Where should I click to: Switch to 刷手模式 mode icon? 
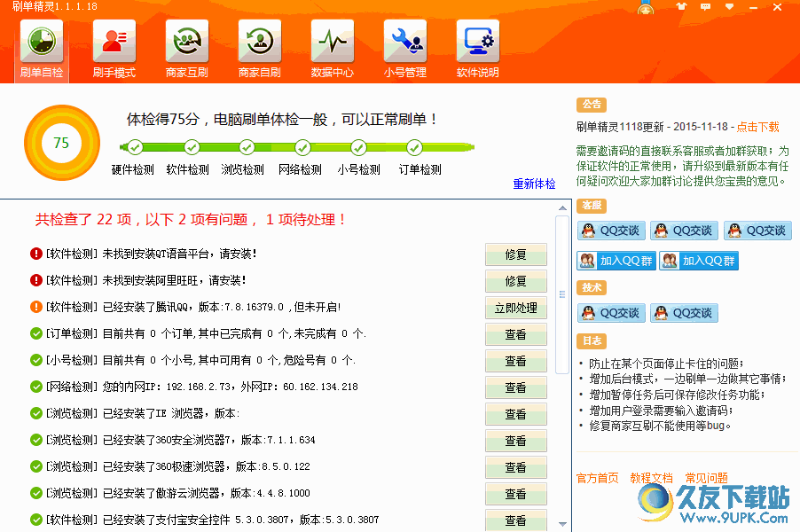point(114,42)
